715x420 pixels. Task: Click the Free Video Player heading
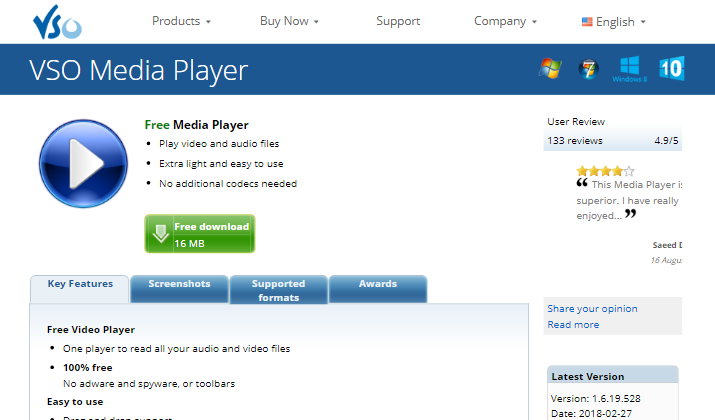[x=91, y=330]
